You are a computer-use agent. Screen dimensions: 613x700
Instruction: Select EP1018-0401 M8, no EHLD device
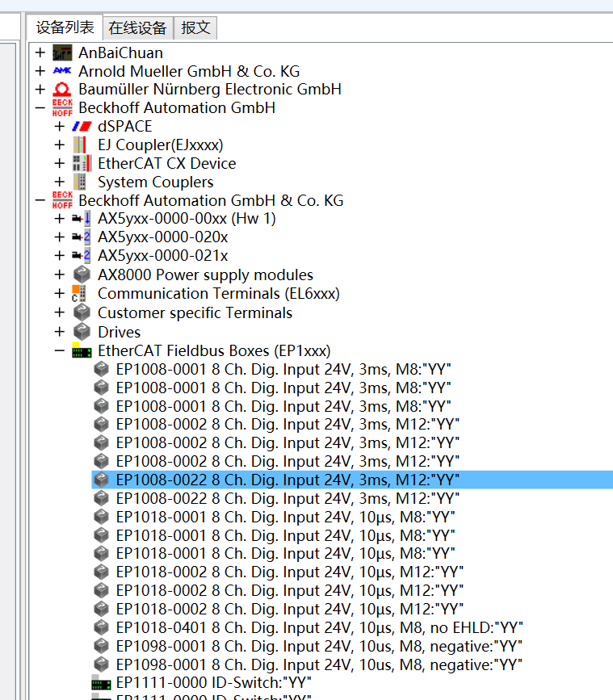tap(319, 627)
